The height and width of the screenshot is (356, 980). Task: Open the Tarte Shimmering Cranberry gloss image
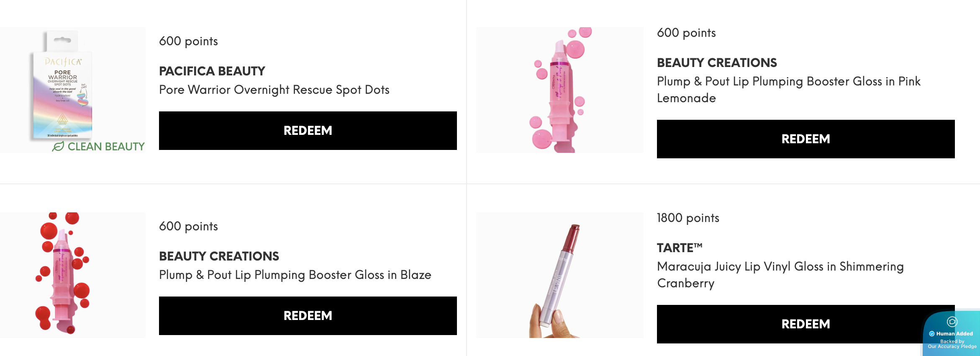[560, 275]
